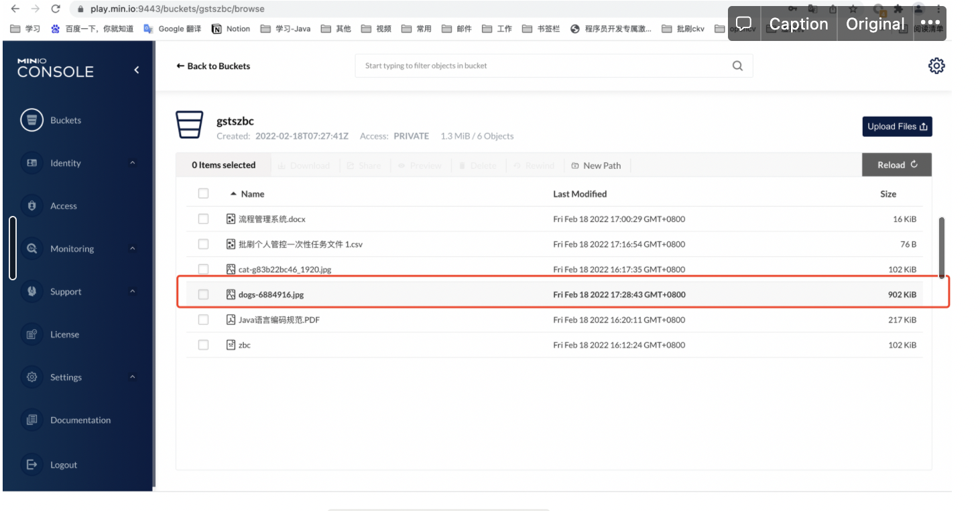Click the Reload button above the object list
Screen dimensions: 980x511
(x=897, y=165)
